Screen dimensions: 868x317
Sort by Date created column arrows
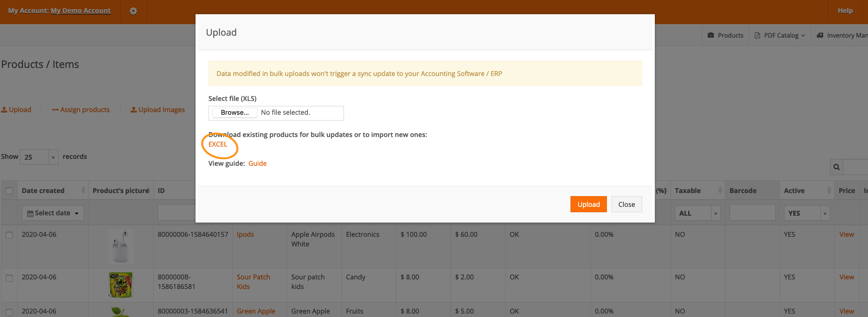pos(83,190)
